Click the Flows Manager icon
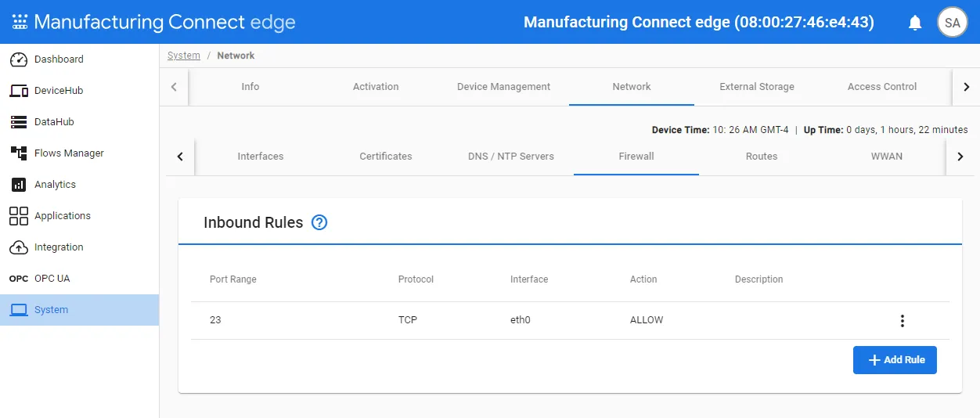The height and width of the screenshot is (418, 980). click(x=19, y=153)
